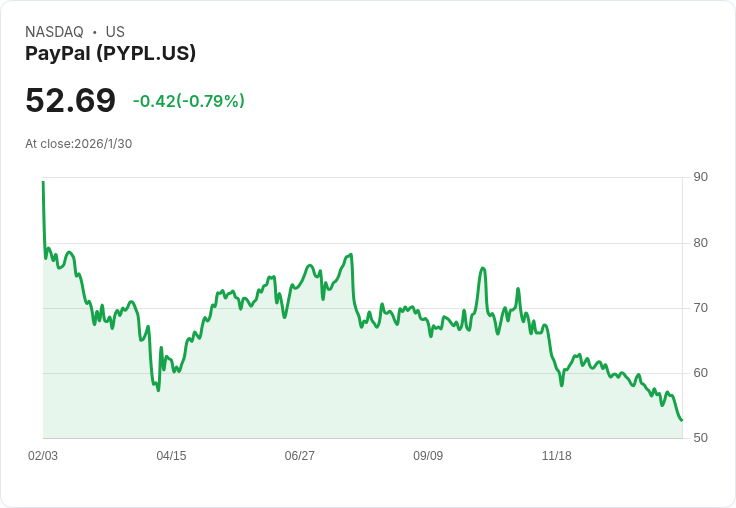
Task: Click the 60 price axis label
Action: tap(700, 373)
